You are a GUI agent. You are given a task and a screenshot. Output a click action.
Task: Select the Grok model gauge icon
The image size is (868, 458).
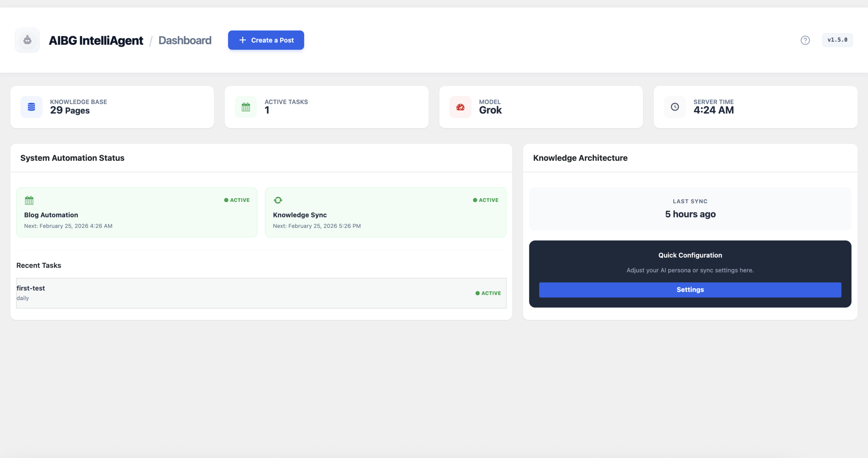tap(460, 107)
